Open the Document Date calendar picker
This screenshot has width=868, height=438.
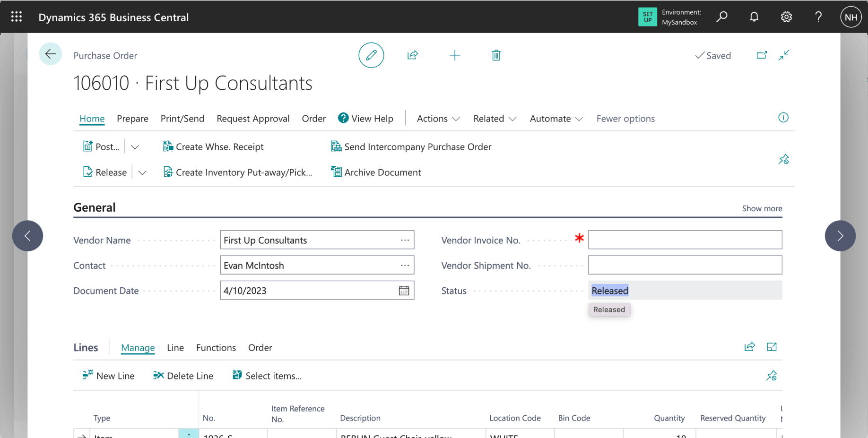tap(404, 291)
